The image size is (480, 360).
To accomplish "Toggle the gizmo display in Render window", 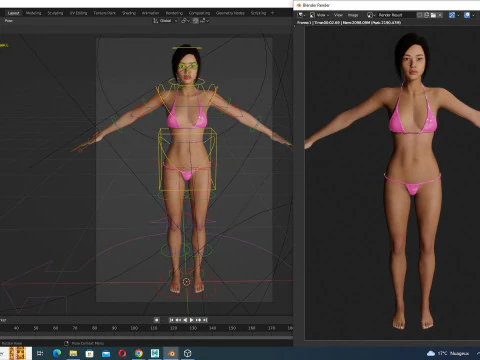I will (x=452, y=15).
